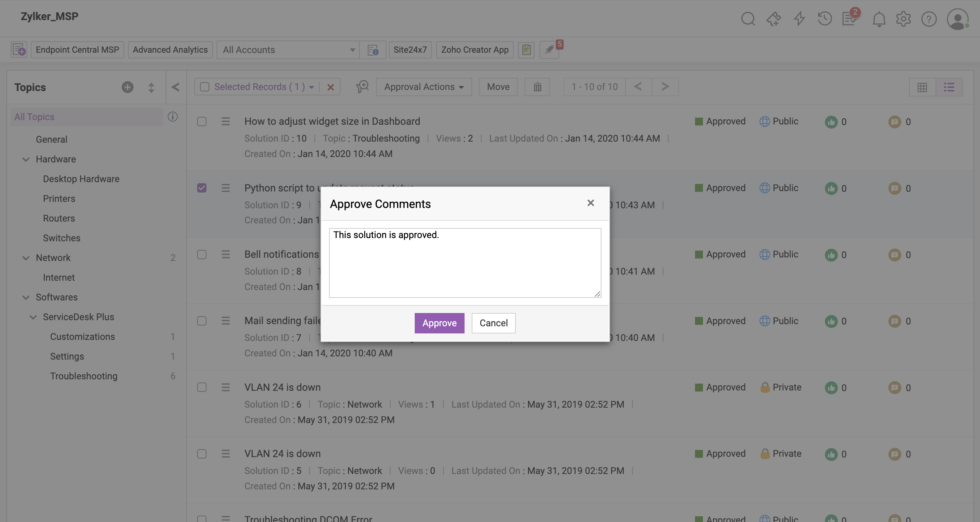Open the Approval Actions dropdown
This screenshot has width=980, height=522.
pyautogui.click(x=423, y=87)
